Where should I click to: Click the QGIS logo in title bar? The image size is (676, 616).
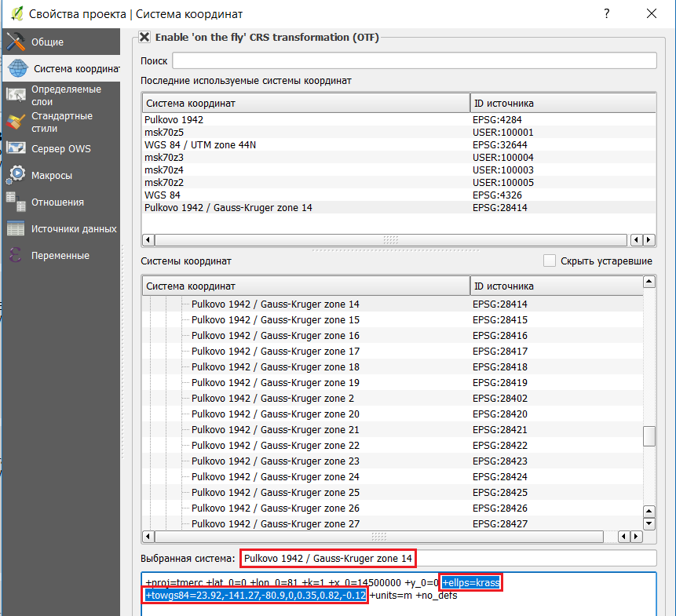pyautogui.click(x=16, y=14)
